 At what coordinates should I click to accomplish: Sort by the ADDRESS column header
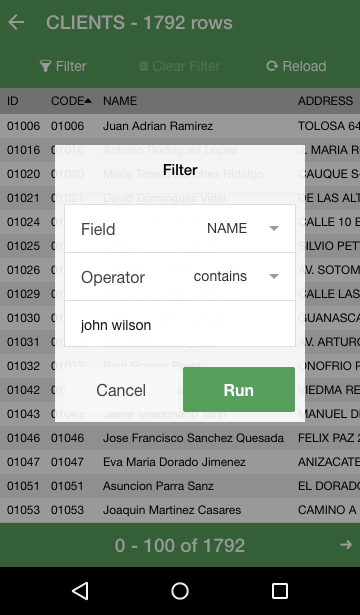tap(325, 101)
